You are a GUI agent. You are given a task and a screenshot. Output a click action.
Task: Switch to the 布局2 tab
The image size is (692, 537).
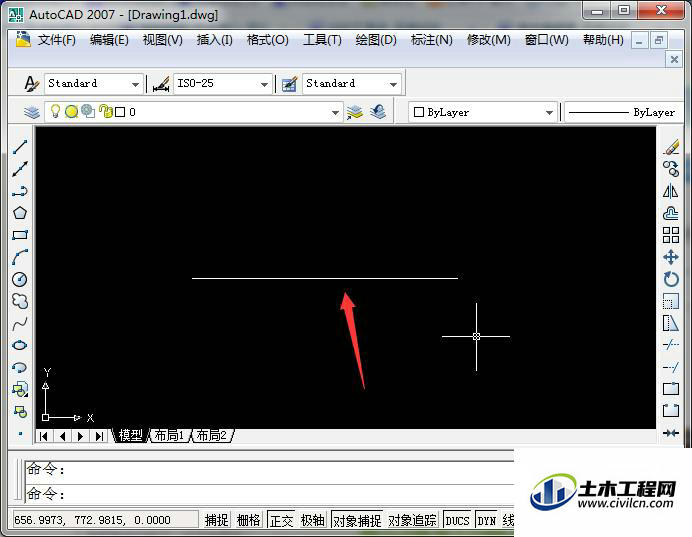point(212,436)
